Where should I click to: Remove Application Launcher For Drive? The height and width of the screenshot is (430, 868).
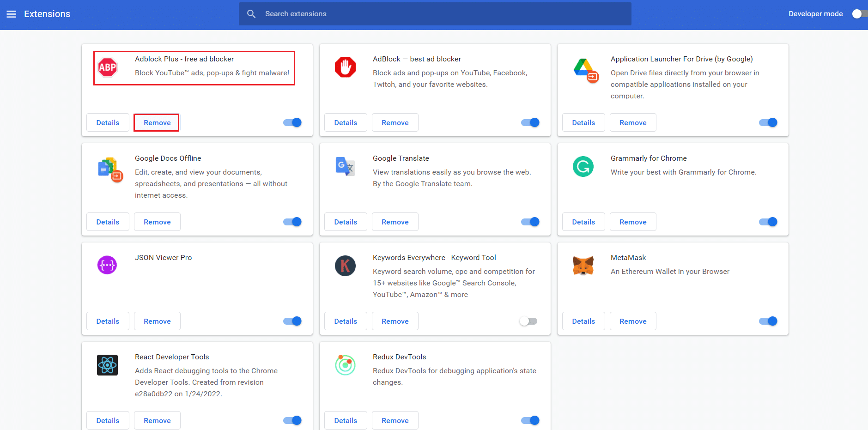click(x=633, y=122)
